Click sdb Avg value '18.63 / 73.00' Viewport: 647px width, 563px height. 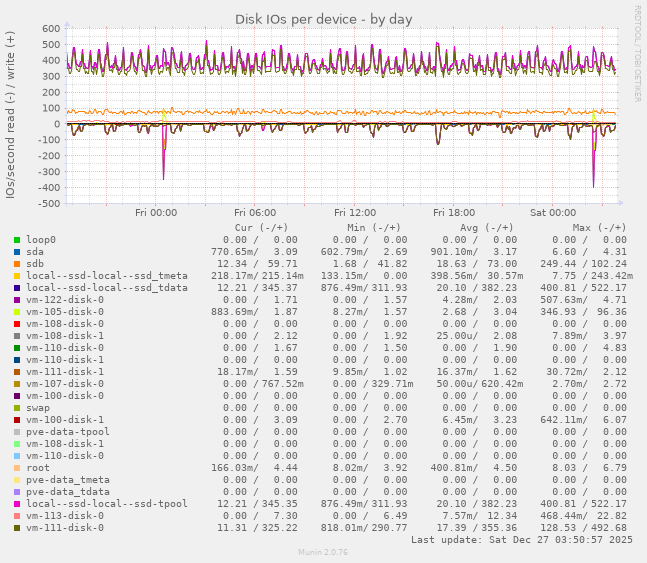[477, 264]
